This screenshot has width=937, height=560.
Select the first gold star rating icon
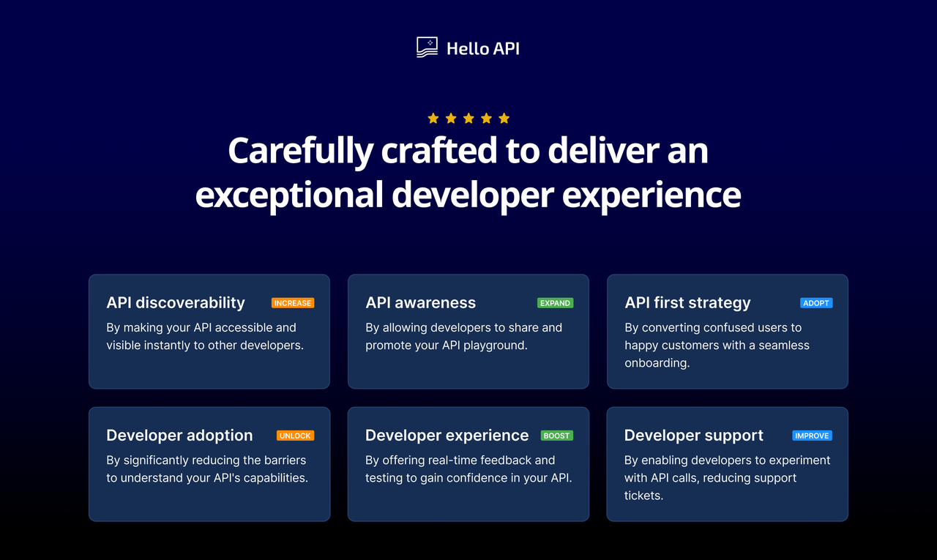(x=433, y=117)
